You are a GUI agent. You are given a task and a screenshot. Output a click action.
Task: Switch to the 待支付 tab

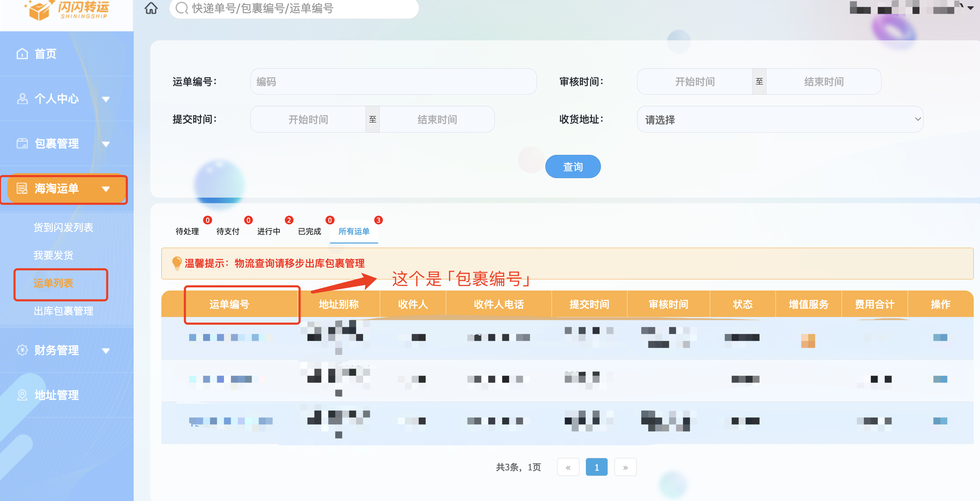point(227,231)
